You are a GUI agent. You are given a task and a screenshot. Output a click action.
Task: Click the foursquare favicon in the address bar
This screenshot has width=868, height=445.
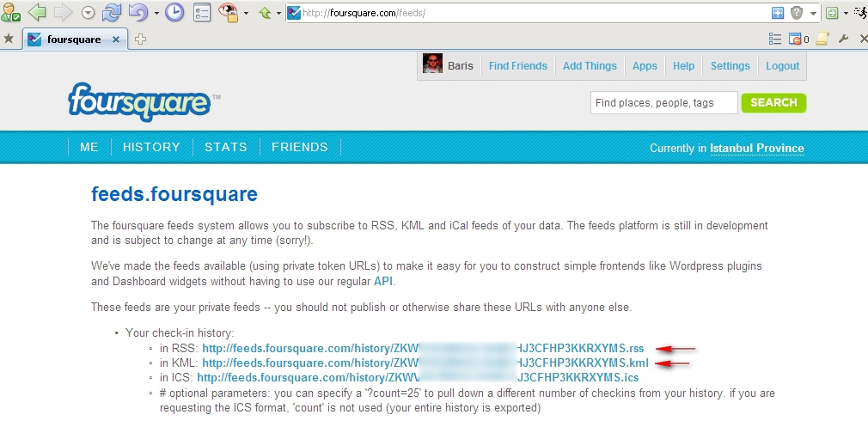click(295, 12)
